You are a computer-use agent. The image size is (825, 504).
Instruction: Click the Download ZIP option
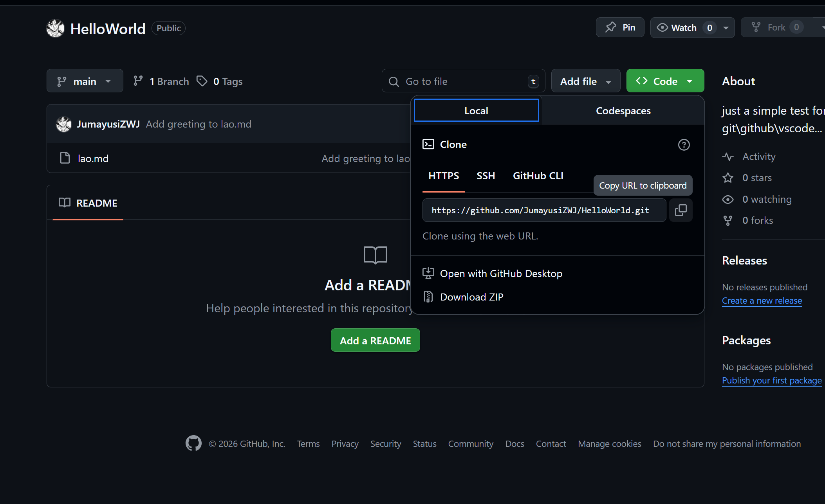point(471,297)
